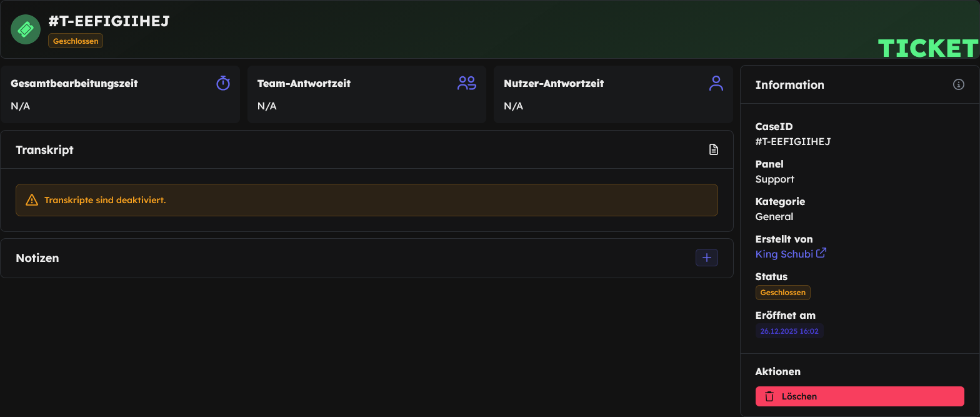The width and height of the screenshot is (980, 417).
Task: Select the Team-Antwortzeit stat card
Action: [x=366, y=94]
